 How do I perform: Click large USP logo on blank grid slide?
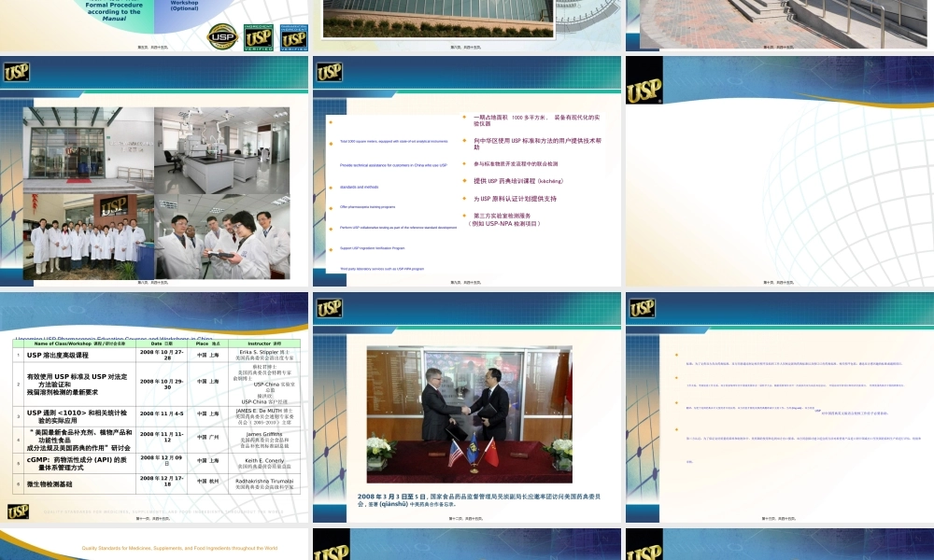point(644,90)
